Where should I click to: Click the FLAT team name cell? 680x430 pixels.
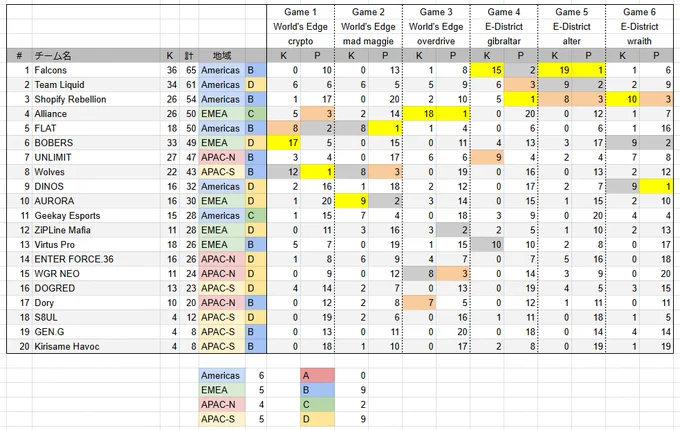tap(96, 128)
